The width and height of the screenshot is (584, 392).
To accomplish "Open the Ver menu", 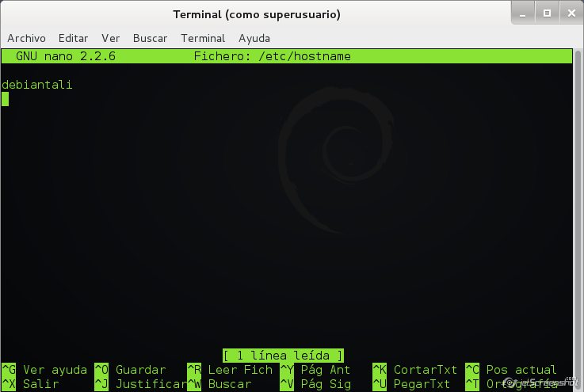I will click(x=111, y=38).
